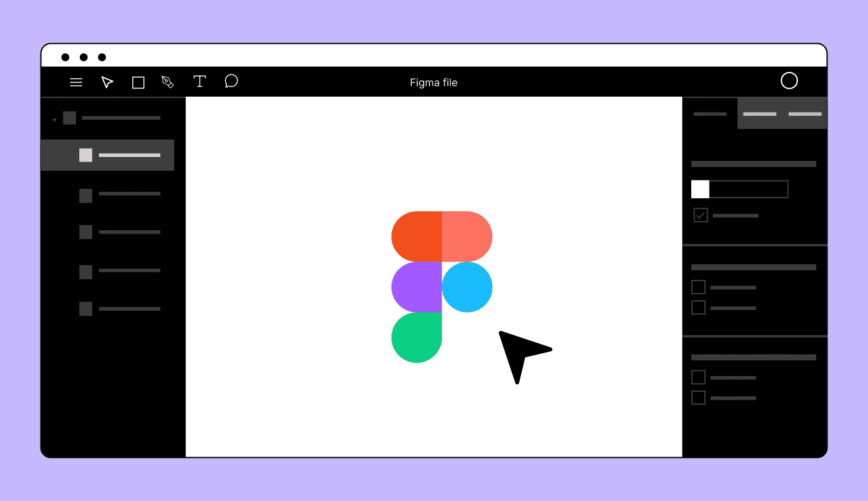This screenshot has height=501, width=868.
Task: Click the user avatar circle in toolbar
Action: 789,80
